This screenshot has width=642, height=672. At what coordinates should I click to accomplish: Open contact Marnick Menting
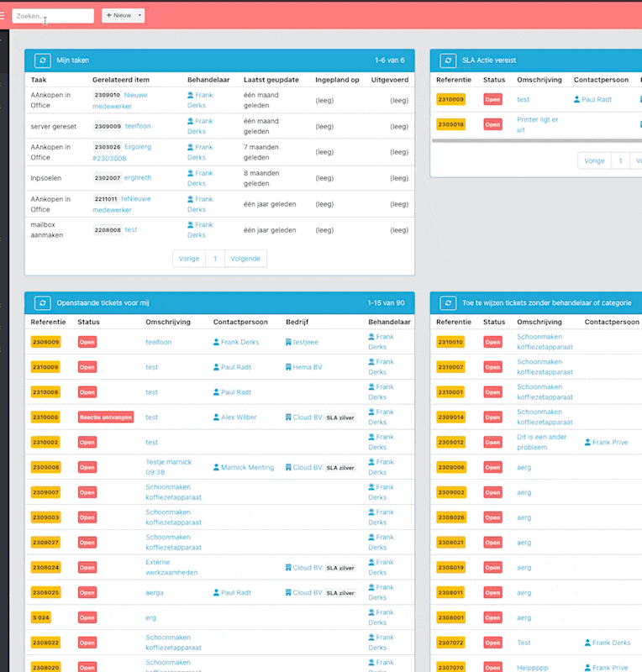247,467
